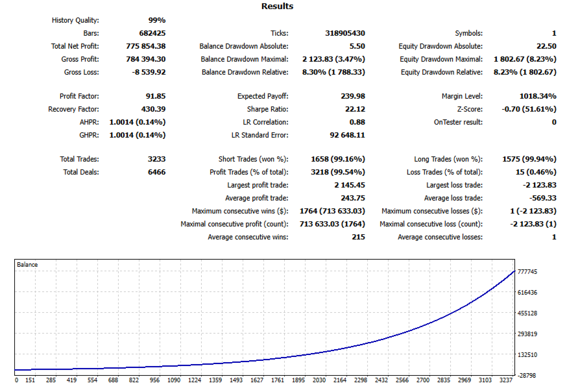
Task: Click the Profit Factor value 91.85
Action: [156, 96]
